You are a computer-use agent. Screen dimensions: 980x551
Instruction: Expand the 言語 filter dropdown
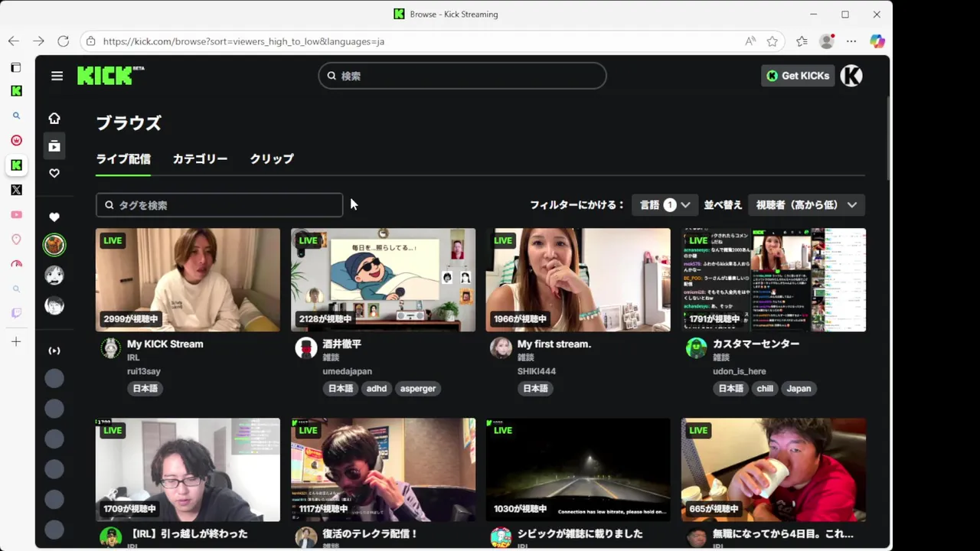click(665, 205)
